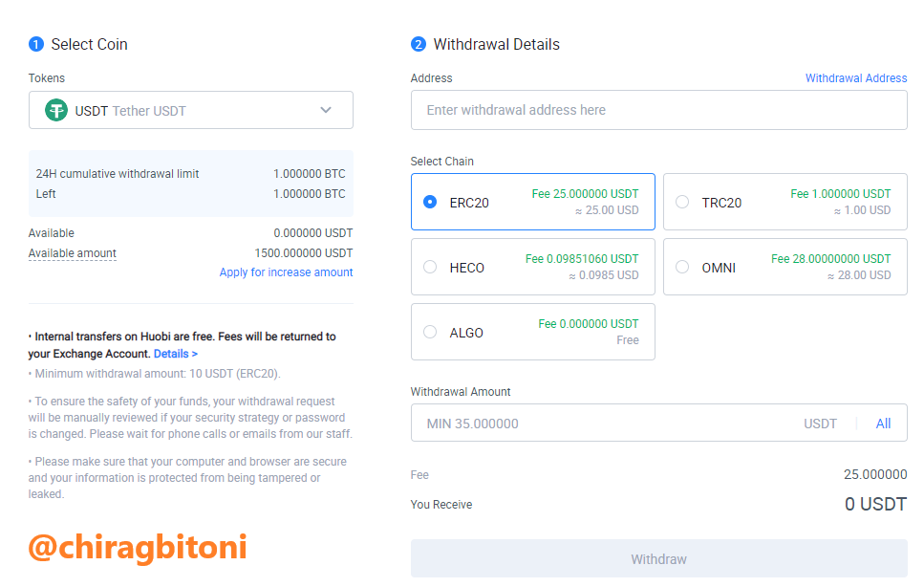Click the underlined Available amount label
This screenshot has height=587, width=924.
tap(73, 253)
